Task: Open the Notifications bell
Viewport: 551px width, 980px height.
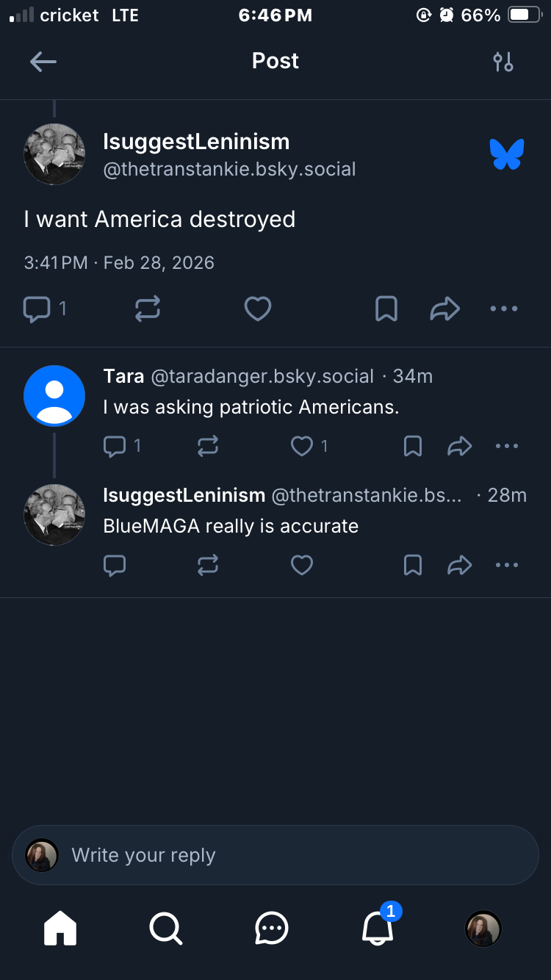Action: [378, 929]
